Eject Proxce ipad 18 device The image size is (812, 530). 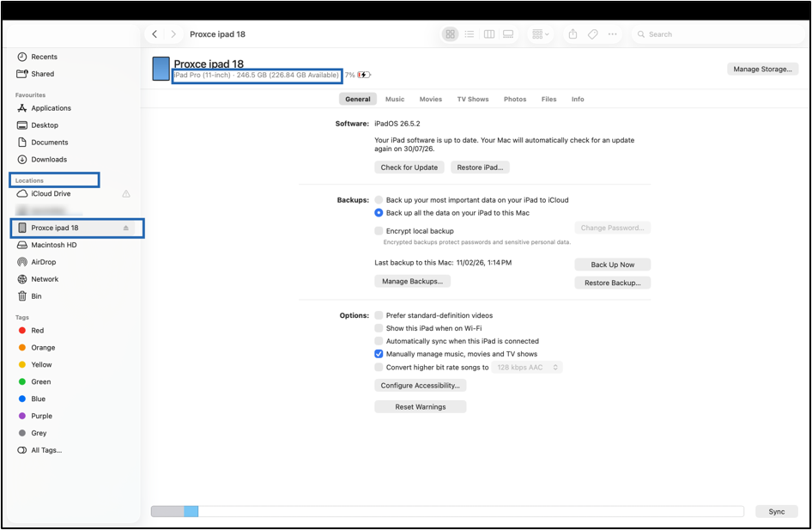[126, 228]
